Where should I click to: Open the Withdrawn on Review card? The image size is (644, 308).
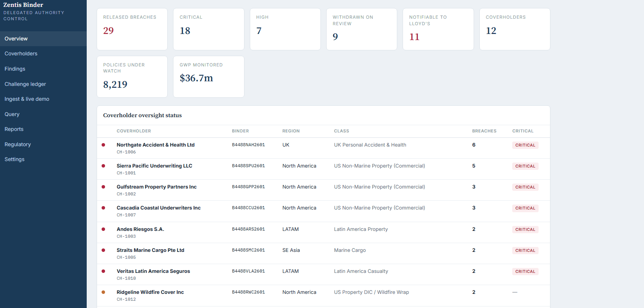tap(362, 29)
